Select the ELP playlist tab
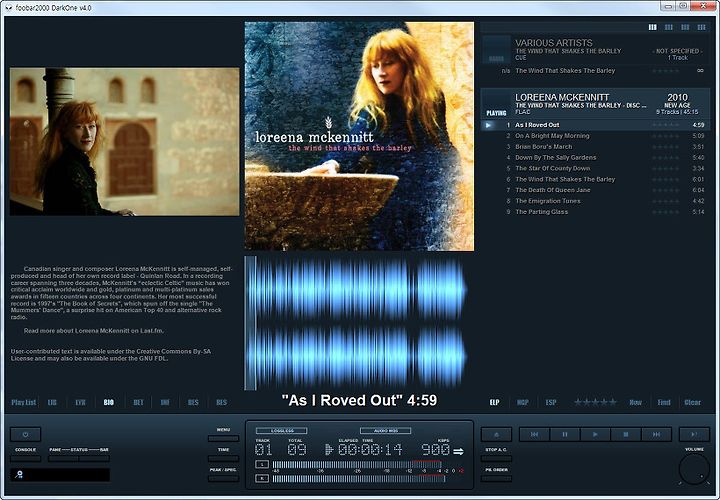The width and height of the screenshot is (720, 500). click(x=495, y=402)
